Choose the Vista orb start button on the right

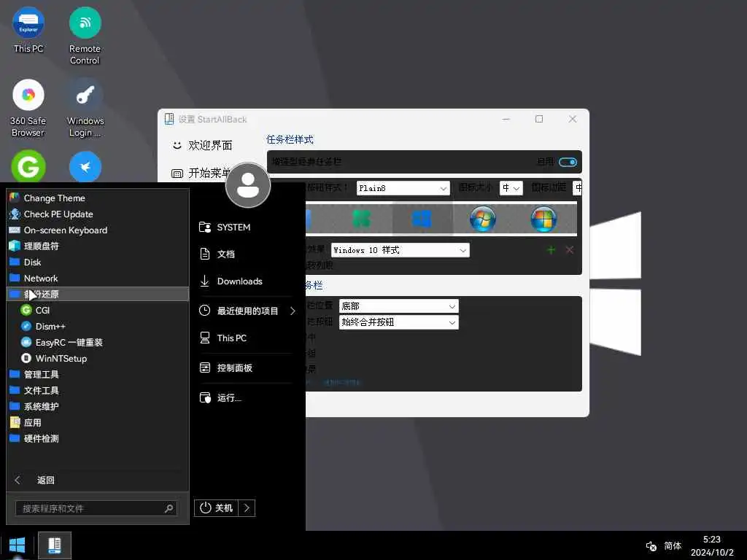[543, 219]
